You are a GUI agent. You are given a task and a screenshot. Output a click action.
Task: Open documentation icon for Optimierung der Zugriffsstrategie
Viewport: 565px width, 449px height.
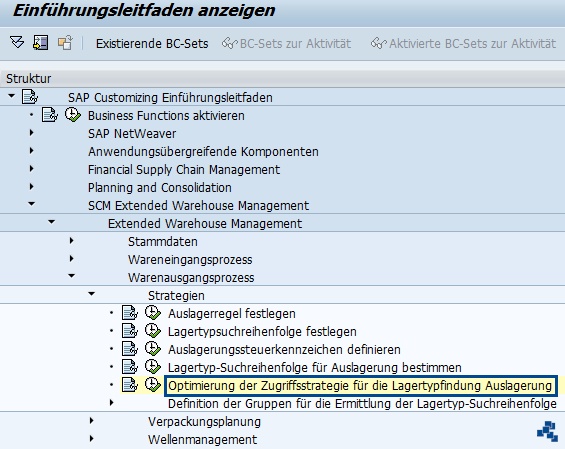(x=130, y=385)
